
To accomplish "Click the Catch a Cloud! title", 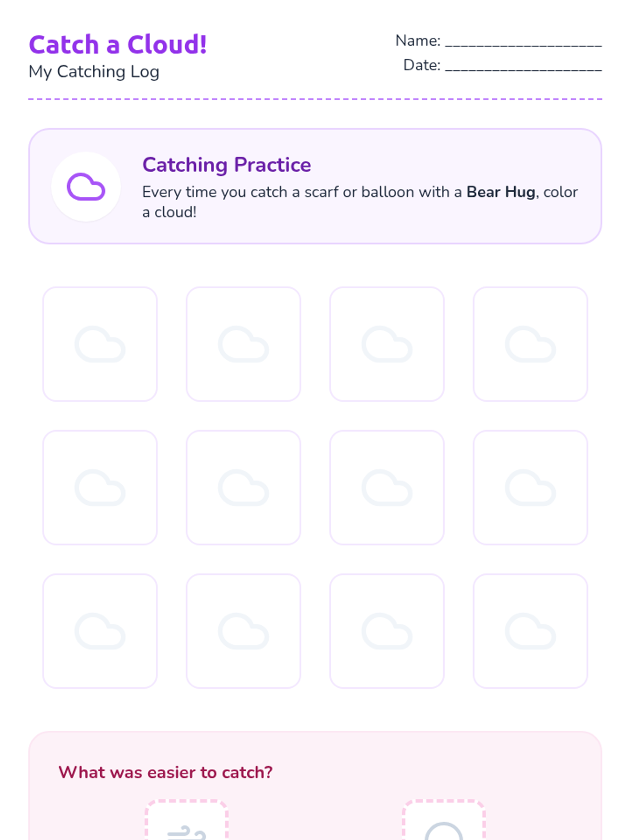I will 118,45.
